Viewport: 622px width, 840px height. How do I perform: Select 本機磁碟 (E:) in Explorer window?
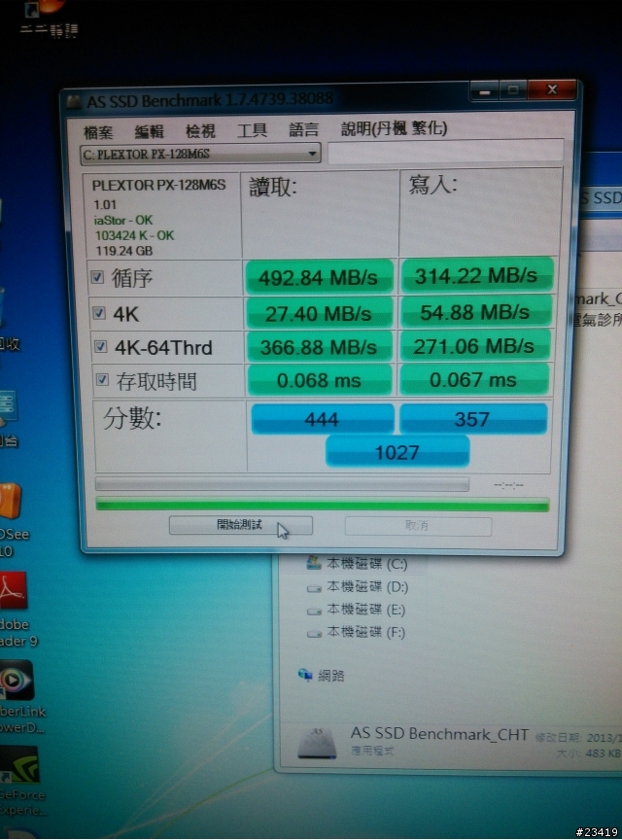coord(366,610)
